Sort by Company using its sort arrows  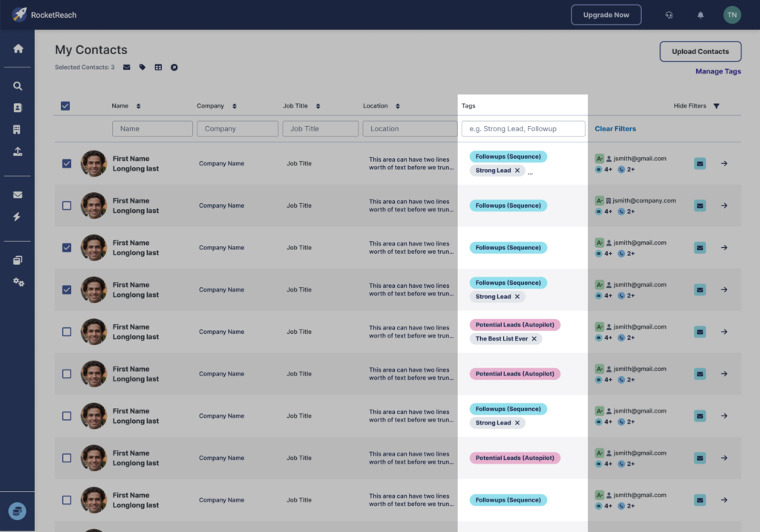pos(235,106)
